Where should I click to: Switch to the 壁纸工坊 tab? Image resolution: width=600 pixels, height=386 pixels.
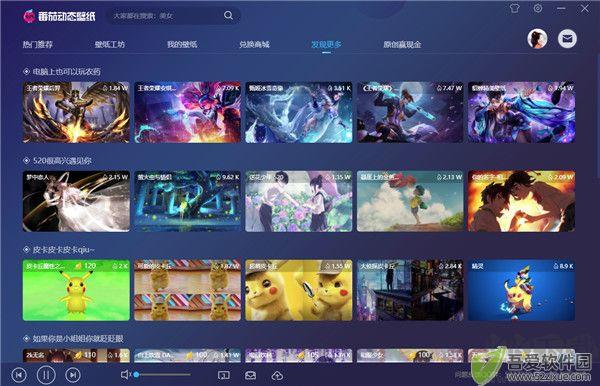[110, 44]
